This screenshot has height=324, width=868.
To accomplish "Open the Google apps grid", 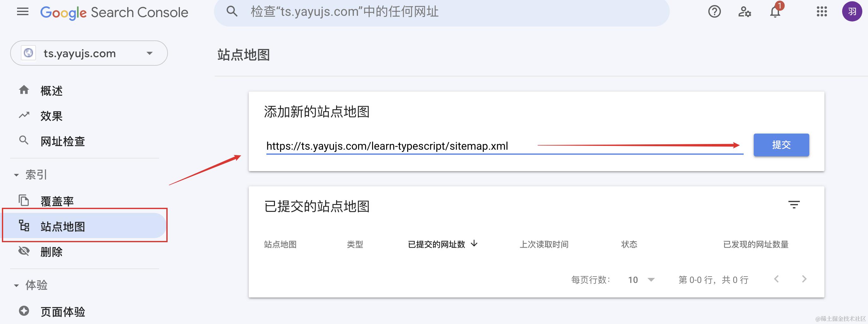I will click(822, 11).
